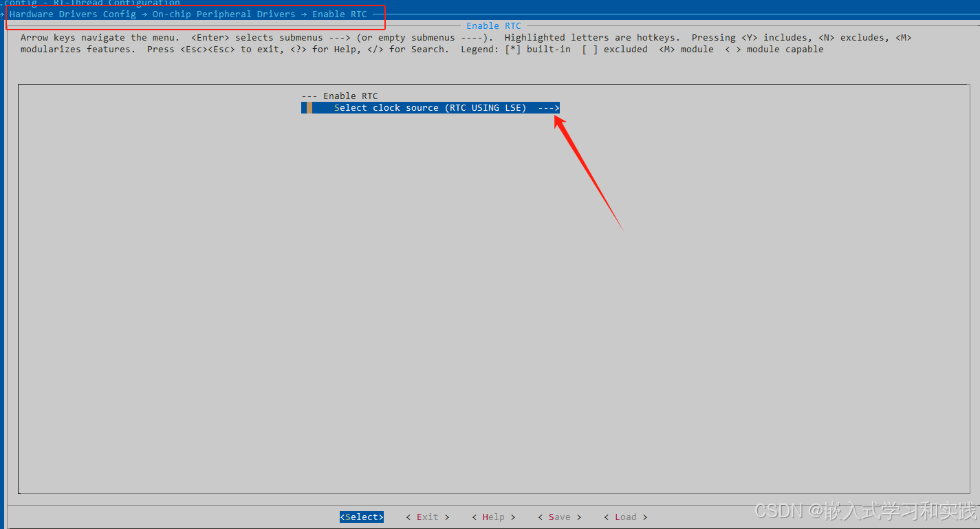Click the Enable RTC panel title

pyautogui.click(x=493, y=25)
